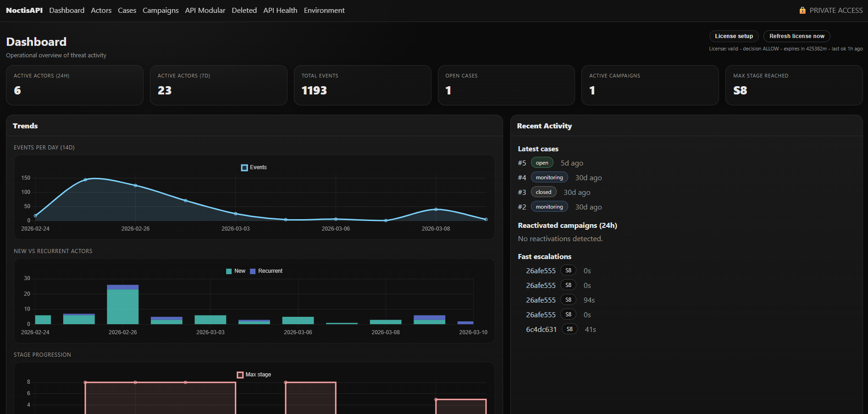Open the Actors page from the navbar
Viewport: 868px width, 414px height.
point(101,10)
